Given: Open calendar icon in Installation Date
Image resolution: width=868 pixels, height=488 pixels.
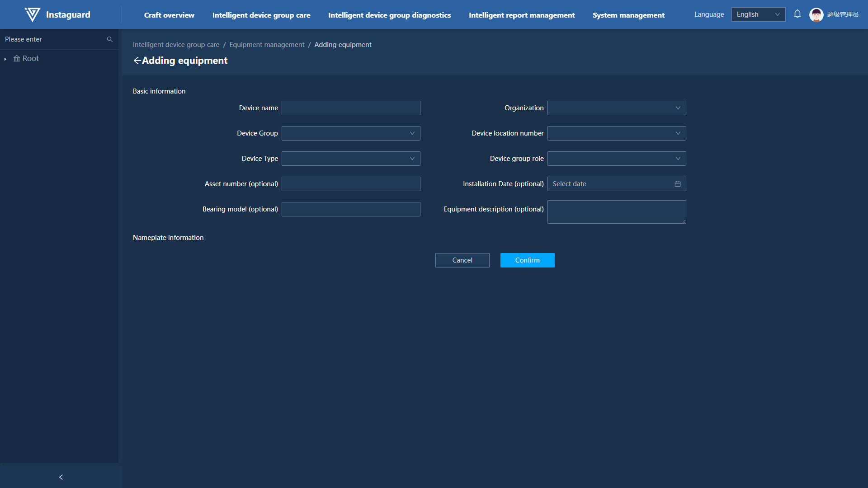Looking at the screenshot, I should 677,184.
